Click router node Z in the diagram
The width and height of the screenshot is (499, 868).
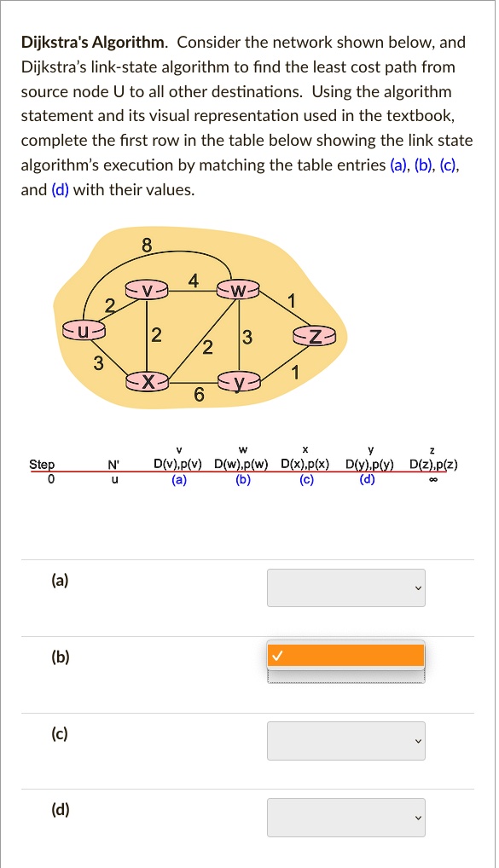click(314, 338)
